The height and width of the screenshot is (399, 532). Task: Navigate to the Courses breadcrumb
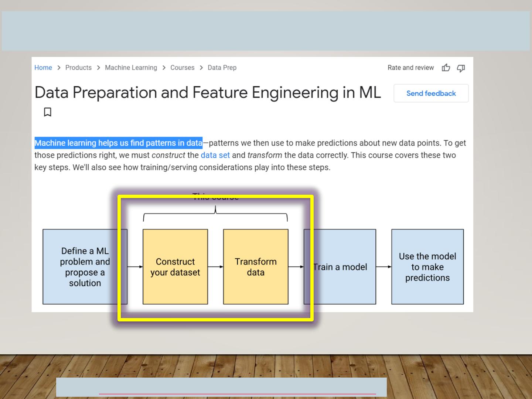coord(182,68)
